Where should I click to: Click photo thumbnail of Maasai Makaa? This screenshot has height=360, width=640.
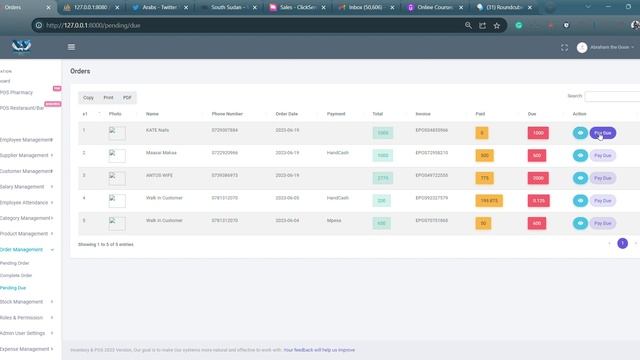coord(117,156)
